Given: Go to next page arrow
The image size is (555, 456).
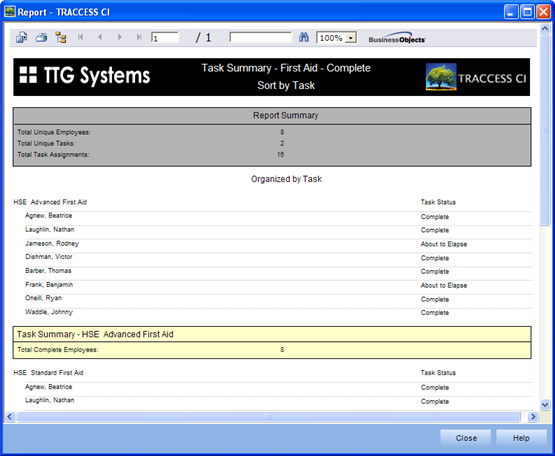Looking at the screenshot, I should click(x=120, y=37).
